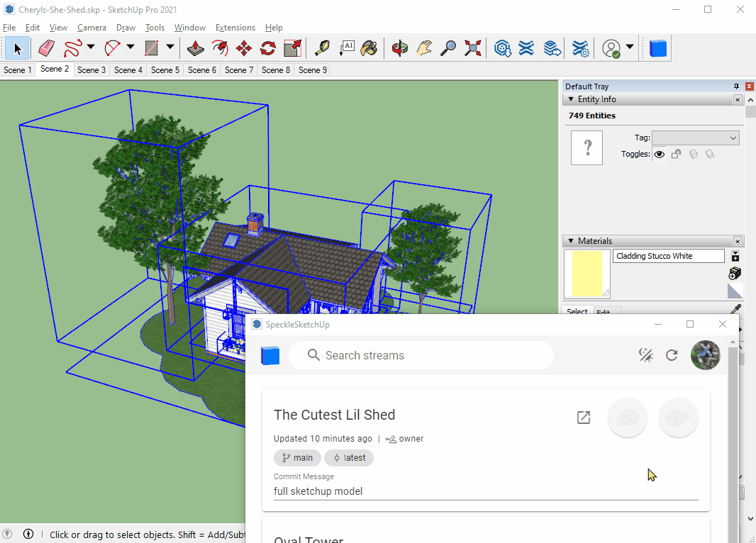Collapse the Entity Info panel
The image size is (756, 543).
(x=571, y=99)
